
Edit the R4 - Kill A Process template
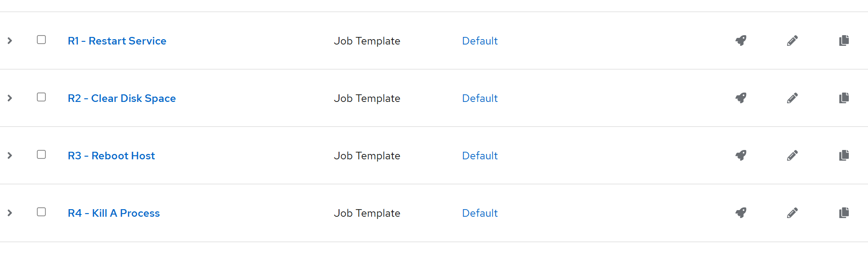click(x=792, y=213)
